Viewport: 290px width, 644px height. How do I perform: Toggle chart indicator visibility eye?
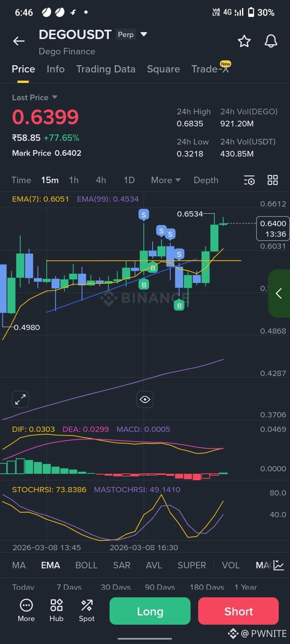[x=145, y=399]
